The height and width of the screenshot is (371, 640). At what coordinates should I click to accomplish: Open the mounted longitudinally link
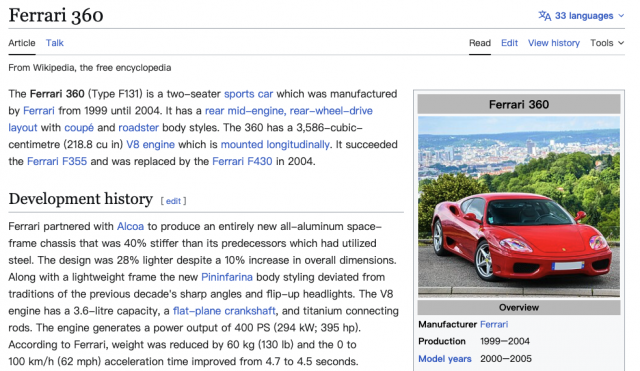(x=275, y=144)
